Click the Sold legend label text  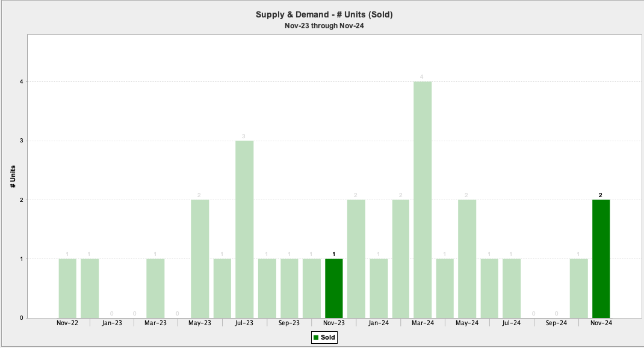coord(327,338)
